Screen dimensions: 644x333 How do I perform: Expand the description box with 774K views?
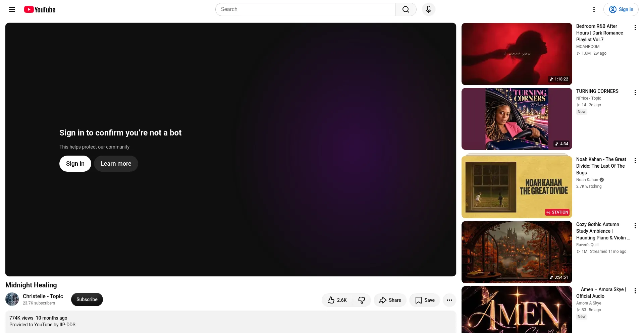(231, 322)
